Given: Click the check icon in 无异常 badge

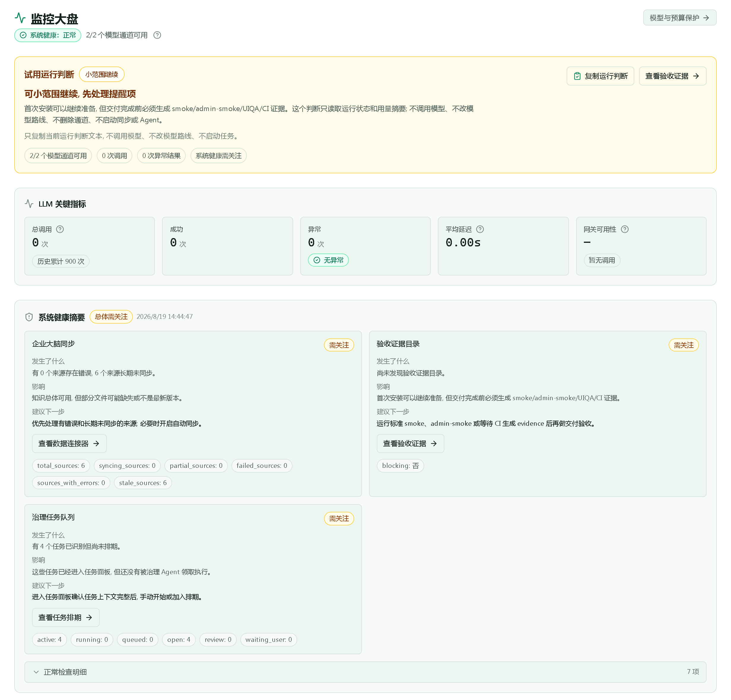Looking at the screenshot, I should [x=317, y=260].
